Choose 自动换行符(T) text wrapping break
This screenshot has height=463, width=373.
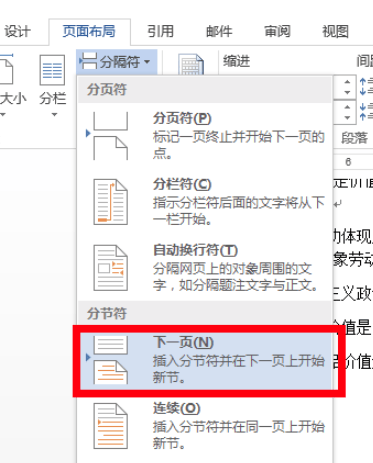(x=204, y=268)
